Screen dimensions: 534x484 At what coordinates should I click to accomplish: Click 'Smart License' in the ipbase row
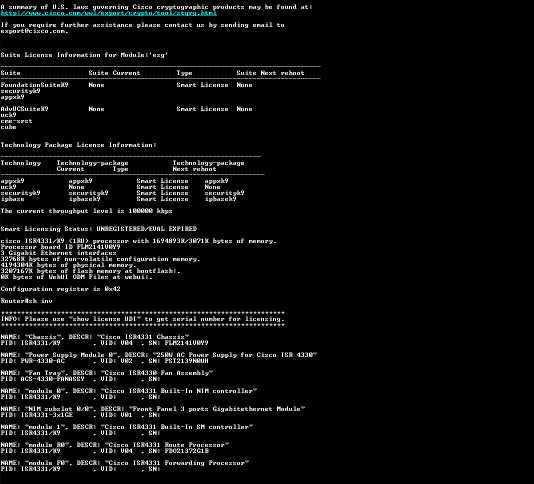(x=162, y=199)
